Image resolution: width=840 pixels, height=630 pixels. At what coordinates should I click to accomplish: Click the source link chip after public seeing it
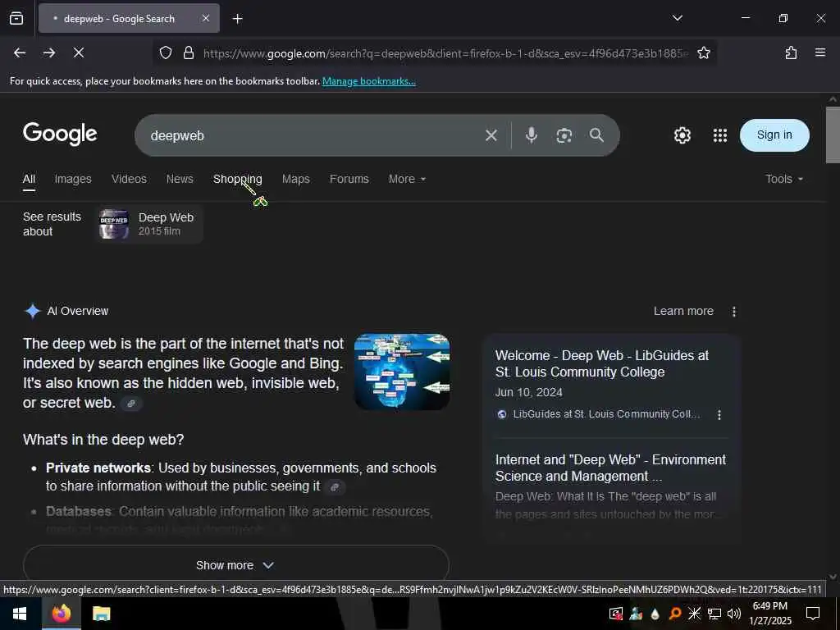coord(335,487)
